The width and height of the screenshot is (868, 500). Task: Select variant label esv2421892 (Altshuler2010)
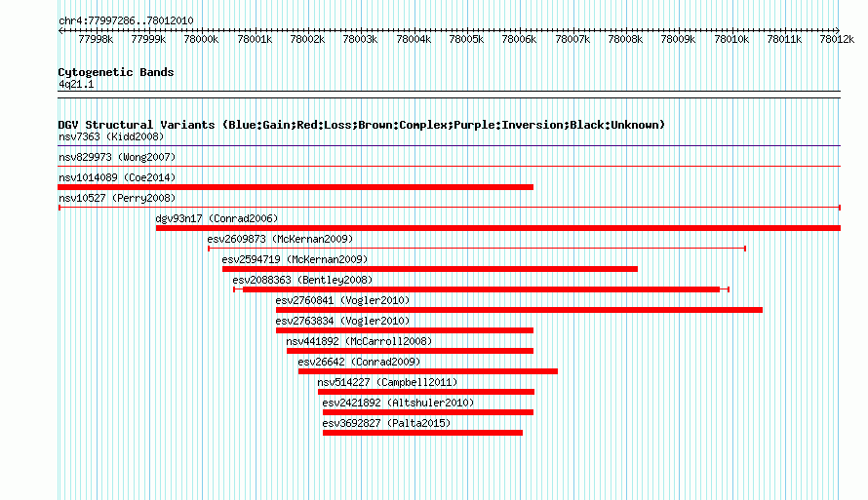(399, 403)
